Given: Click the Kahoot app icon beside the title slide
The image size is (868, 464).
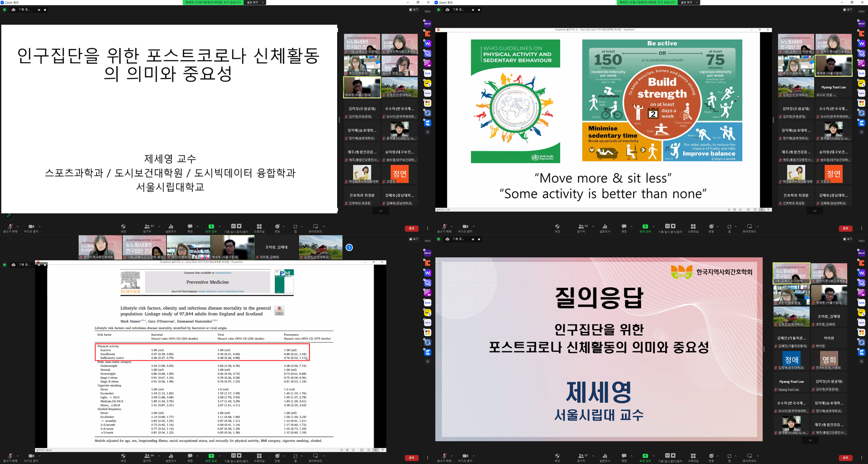Looking at the screenshot, I should click(427, 23).
